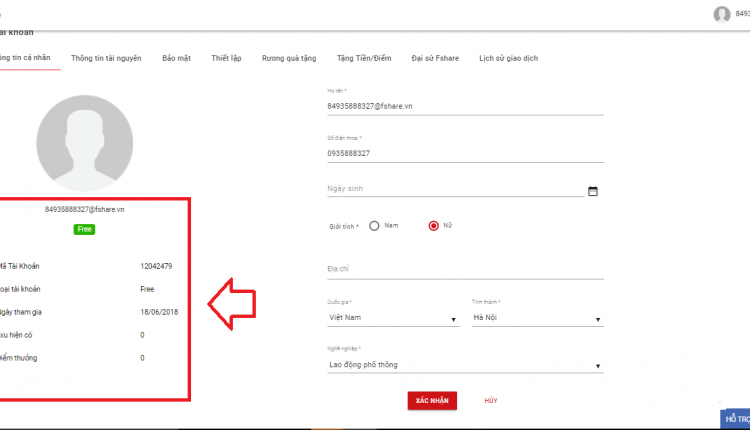Click the HỦY cancel button

pos(491,401)
